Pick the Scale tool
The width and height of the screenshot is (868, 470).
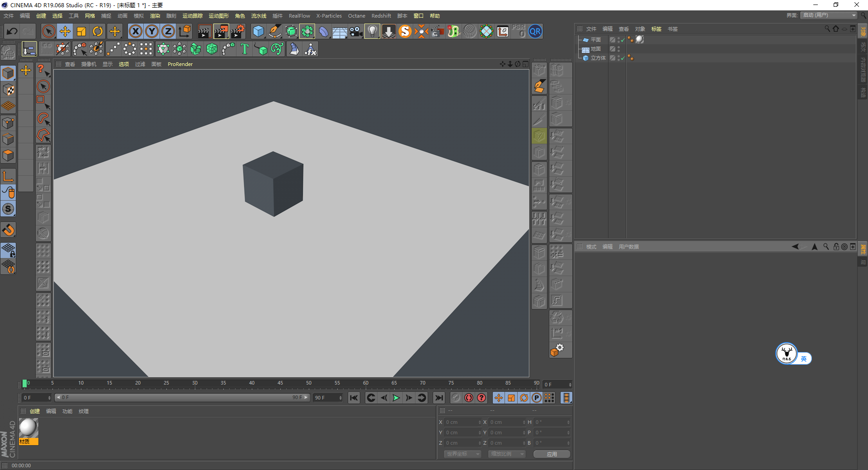coord(81,31)
